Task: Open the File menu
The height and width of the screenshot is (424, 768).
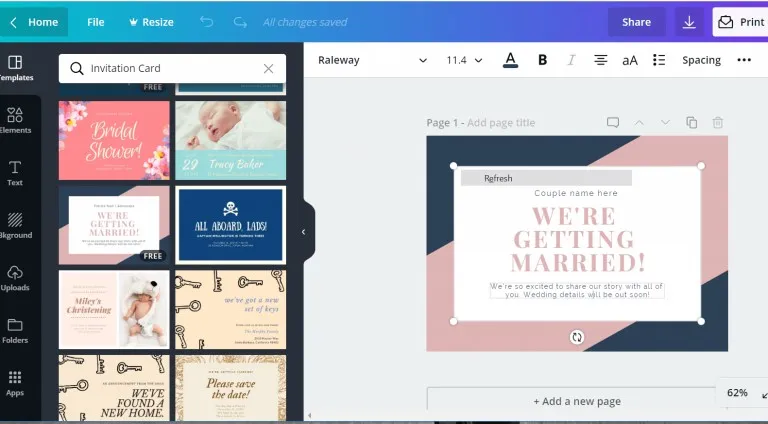Action: coord(96,22)
